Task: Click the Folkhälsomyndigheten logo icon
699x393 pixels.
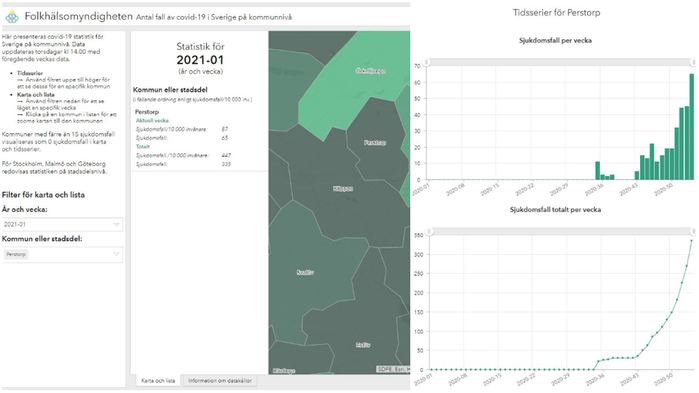Action: (12, 17)
